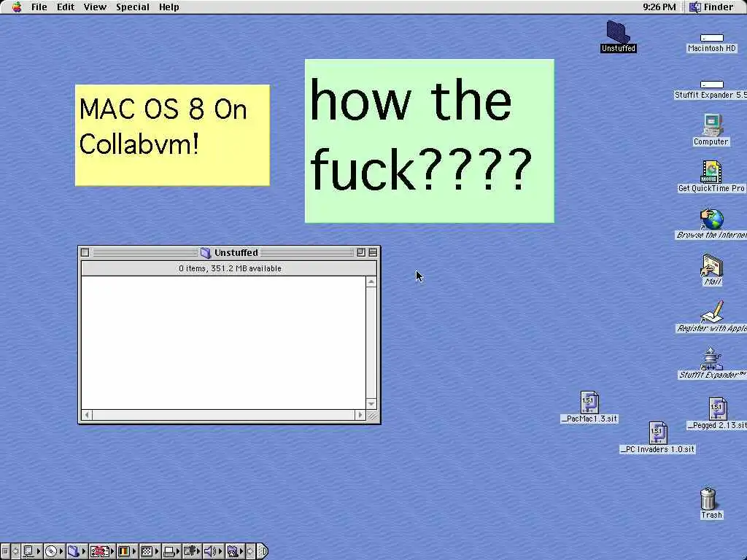Select the _PC Invaders 1.0.sit archive icon
This screenshot has width=747, height=560.
(x=658, y=432)
